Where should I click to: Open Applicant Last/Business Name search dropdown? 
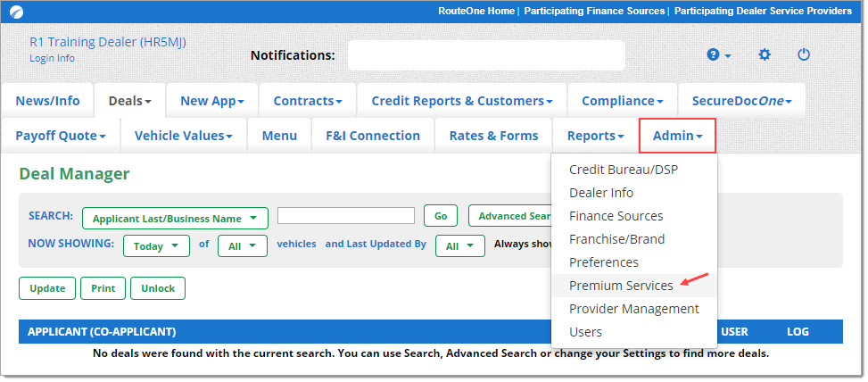(x=175, y=218)
